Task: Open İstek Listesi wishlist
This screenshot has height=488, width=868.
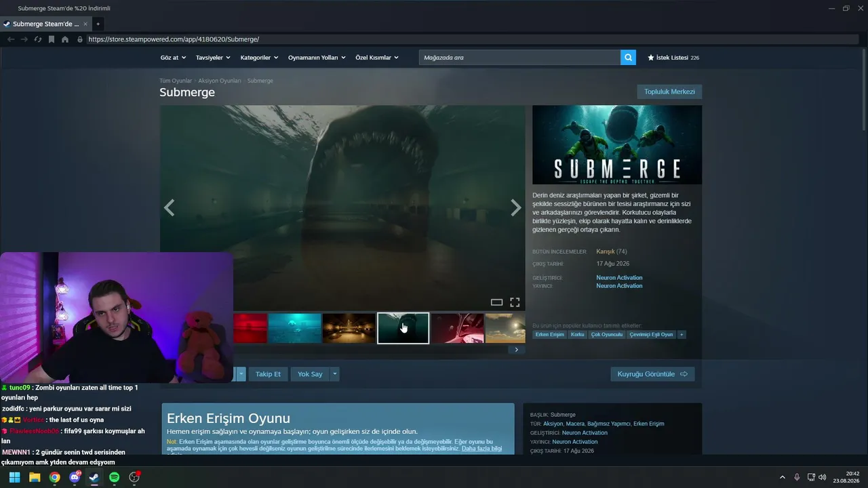Action: click(x=673, y=58)
